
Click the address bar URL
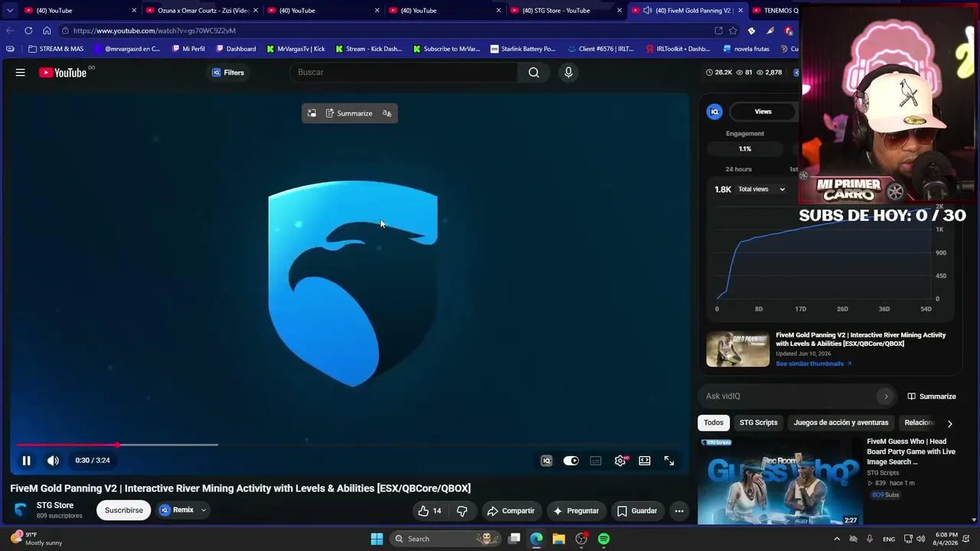154,31
